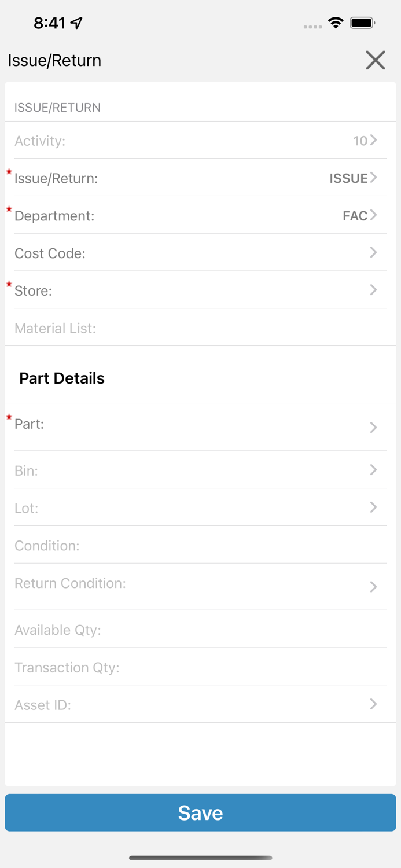Viewport: 401px width, 868px height.
Task: Open the Store lookup chevron
Action: (374, 290)
